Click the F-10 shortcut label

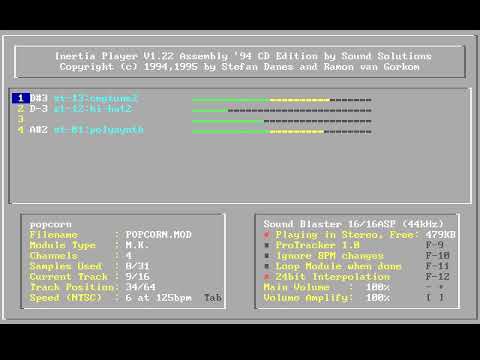click(438, 256)
